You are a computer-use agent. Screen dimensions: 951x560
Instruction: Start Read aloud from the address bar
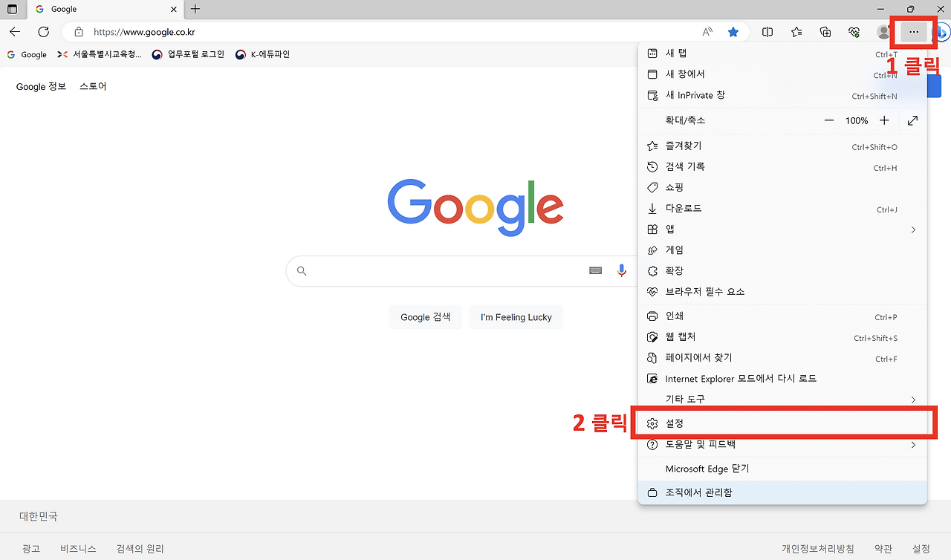coord(707,32)
